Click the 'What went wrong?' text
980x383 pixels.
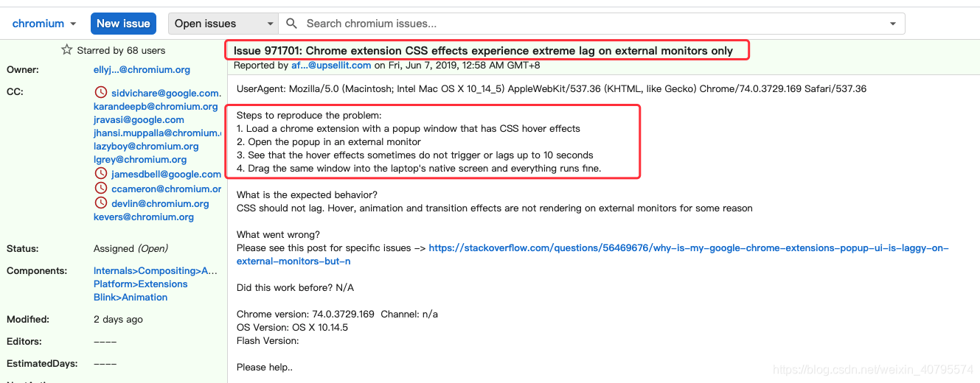point(278,234)
